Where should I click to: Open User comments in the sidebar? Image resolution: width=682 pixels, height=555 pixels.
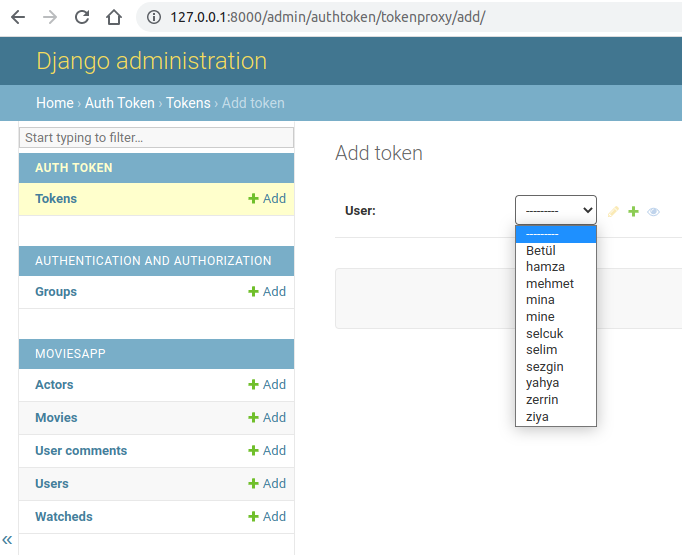pyautogui.click(x=81, y=451)
